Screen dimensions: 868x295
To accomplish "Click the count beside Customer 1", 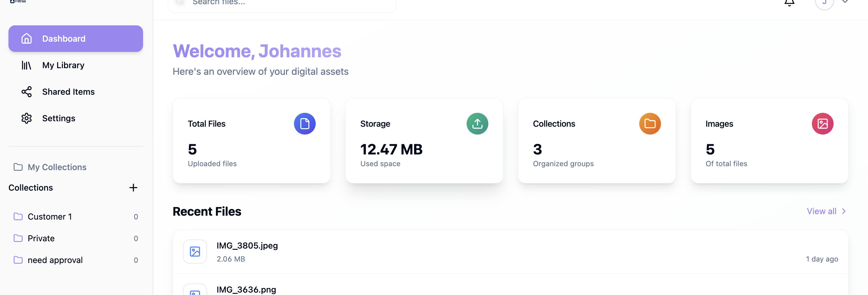I will click(136, 217).
